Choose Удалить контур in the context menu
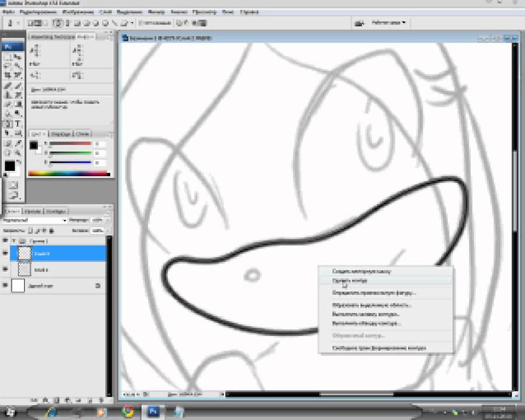Screen dimensions: 525x420 tap(386, 281)
